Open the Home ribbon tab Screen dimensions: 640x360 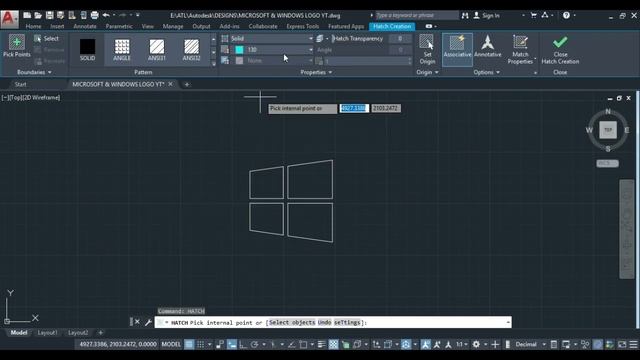point(33,26)
